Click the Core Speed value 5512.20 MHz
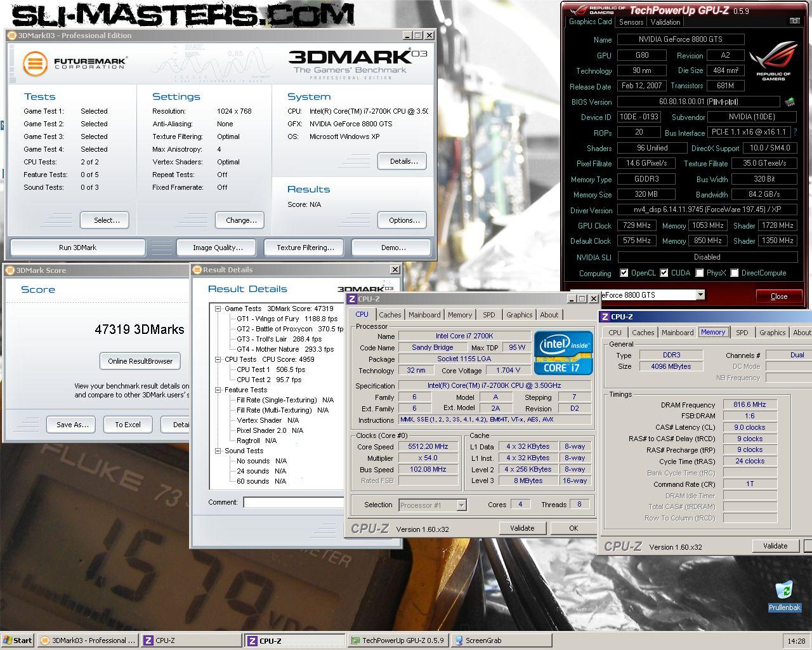Screen dimensions: 812x650 428,446
